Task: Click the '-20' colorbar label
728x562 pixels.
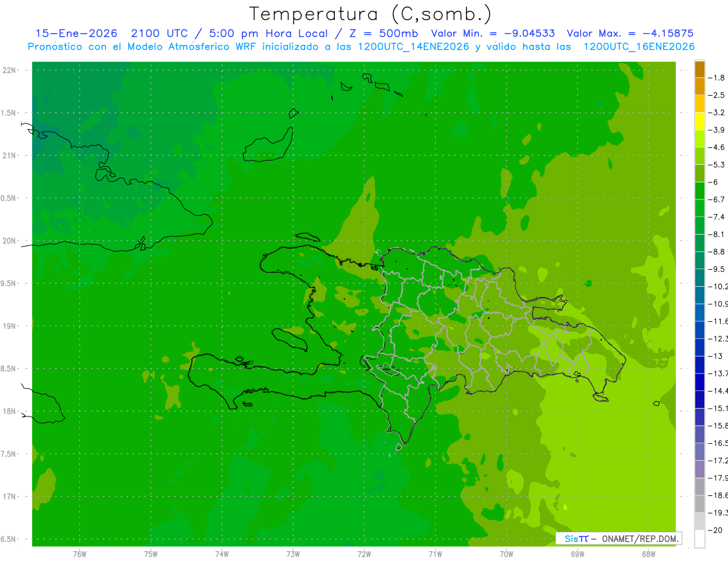Action: (x=715, y=530)
